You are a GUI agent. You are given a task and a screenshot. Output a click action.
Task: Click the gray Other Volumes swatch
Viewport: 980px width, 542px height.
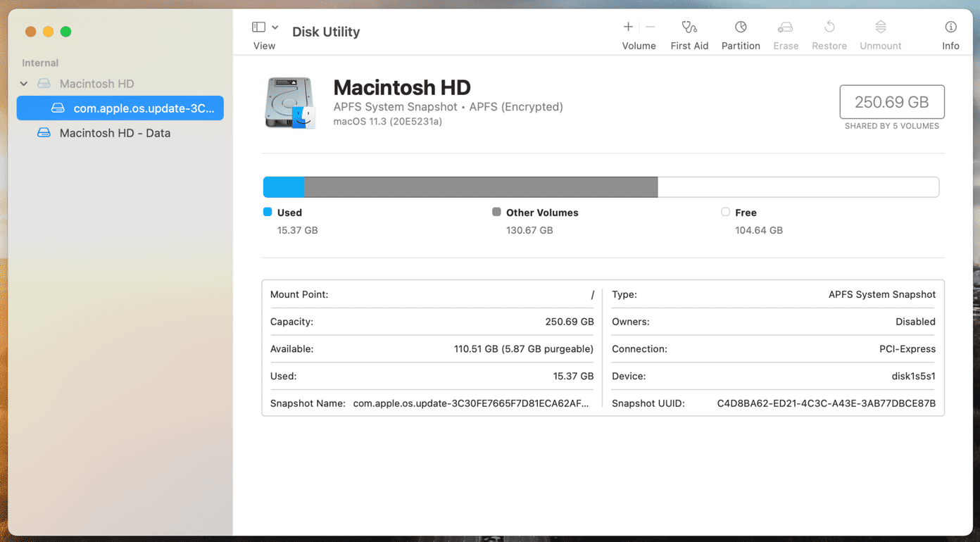pyautogui.click(x=496, y=212)
